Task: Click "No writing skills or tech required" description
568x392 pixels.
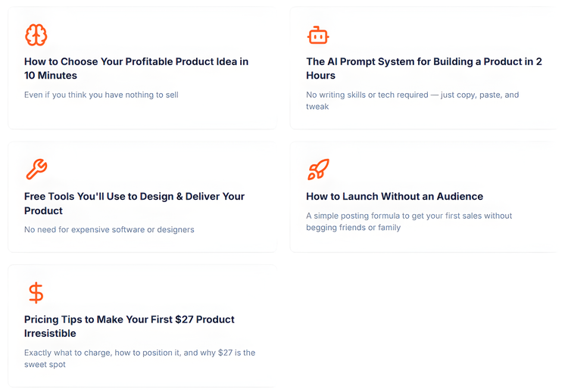Action: pos(413,101)
